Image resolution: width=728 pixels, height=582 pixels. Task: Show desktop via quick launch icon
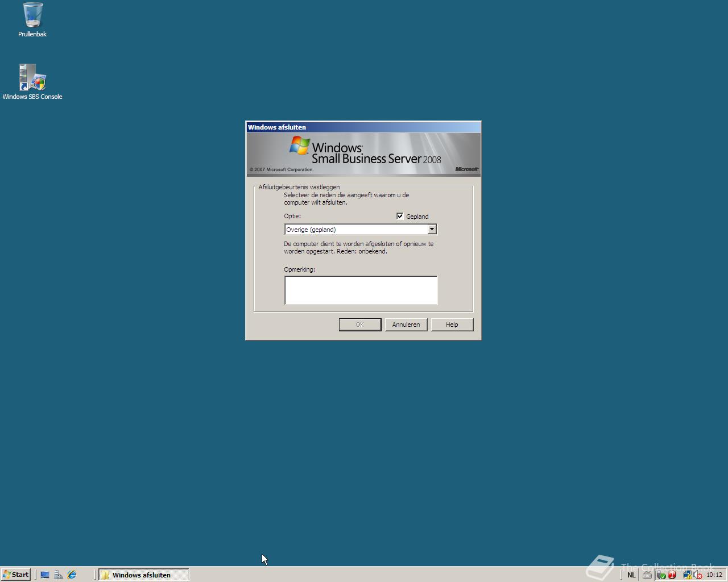coord(45,575)
